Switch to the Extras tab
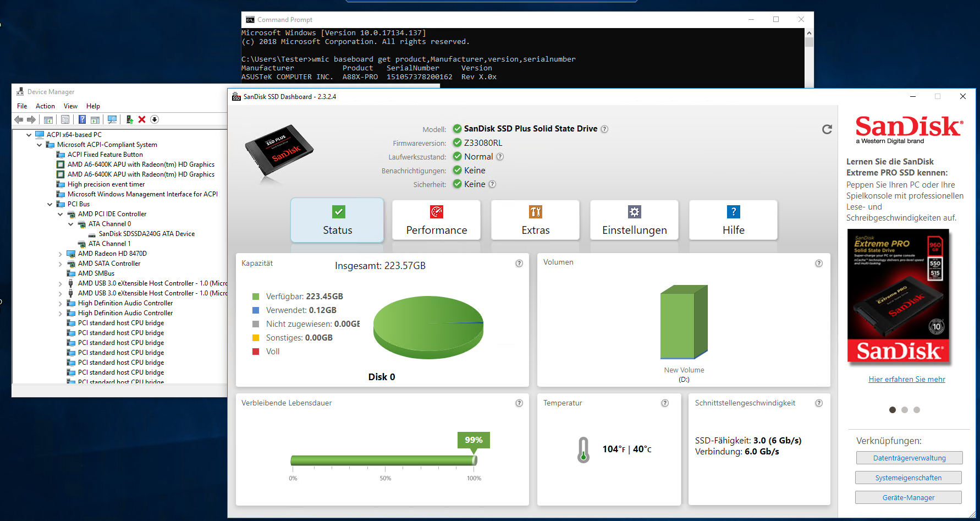The image size is (980, 521). point(536,220)
